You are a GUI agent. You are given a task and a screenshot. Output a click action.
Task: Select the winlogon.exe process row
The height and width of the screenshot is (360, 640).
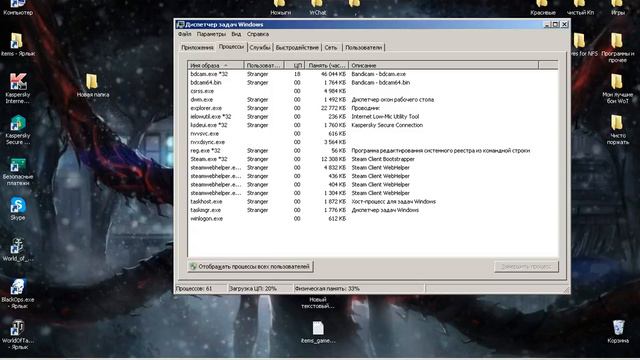point(373,219)
